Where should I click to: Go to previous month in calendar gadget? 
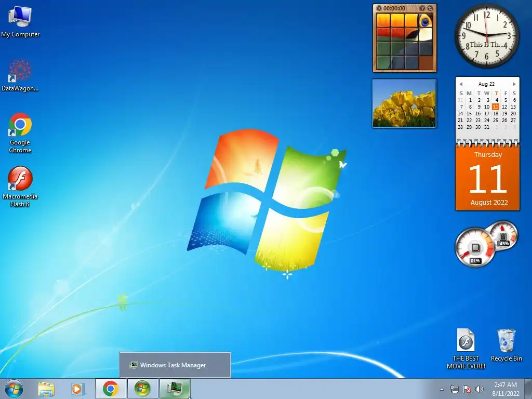click(461, 84)
